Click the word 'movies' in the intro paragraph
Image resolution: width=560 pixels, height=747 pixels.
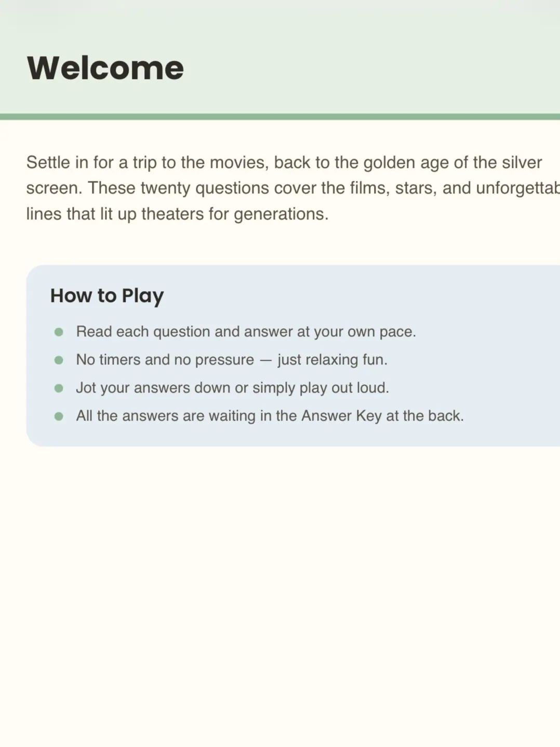[x=239, y=163]
